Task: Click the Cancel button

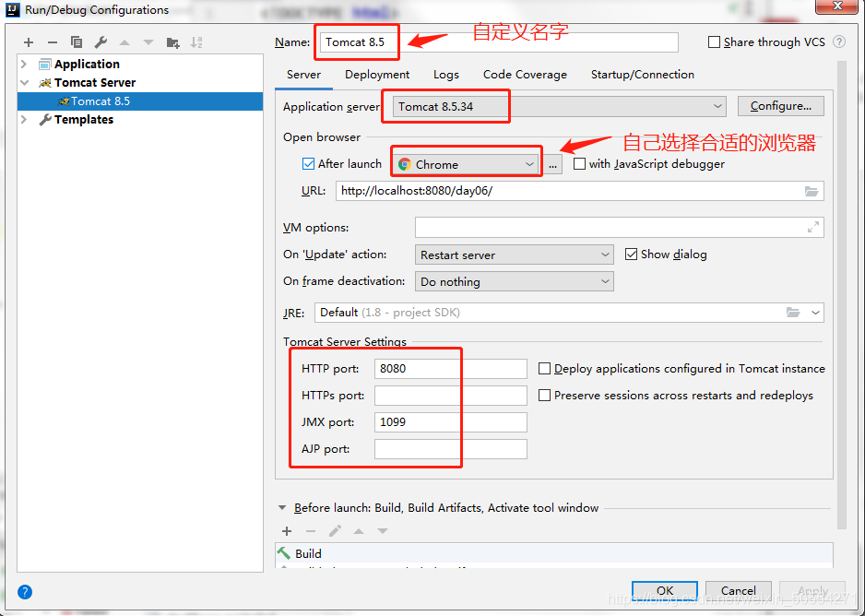Action: [x=738, y=590]
